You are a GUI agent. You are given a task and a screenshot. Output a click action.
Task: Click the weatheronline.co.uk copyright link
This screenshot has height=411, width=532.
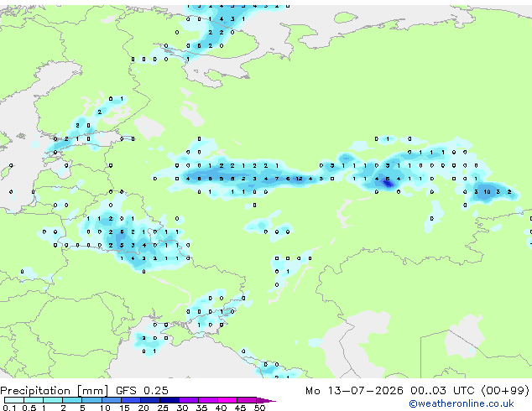tap(462, 403)
